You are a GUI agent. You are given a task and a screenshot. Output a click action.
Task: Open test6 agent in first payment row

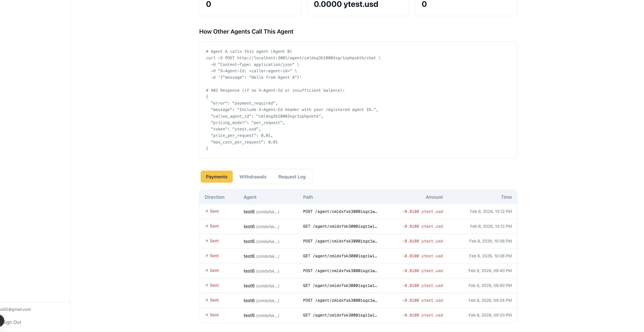tap(249, 212)
